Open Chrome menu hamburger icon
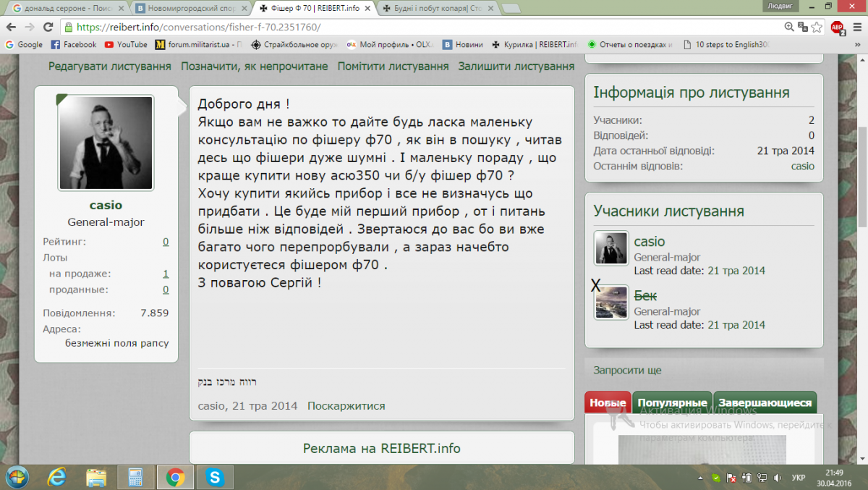 tap(856, 28)
